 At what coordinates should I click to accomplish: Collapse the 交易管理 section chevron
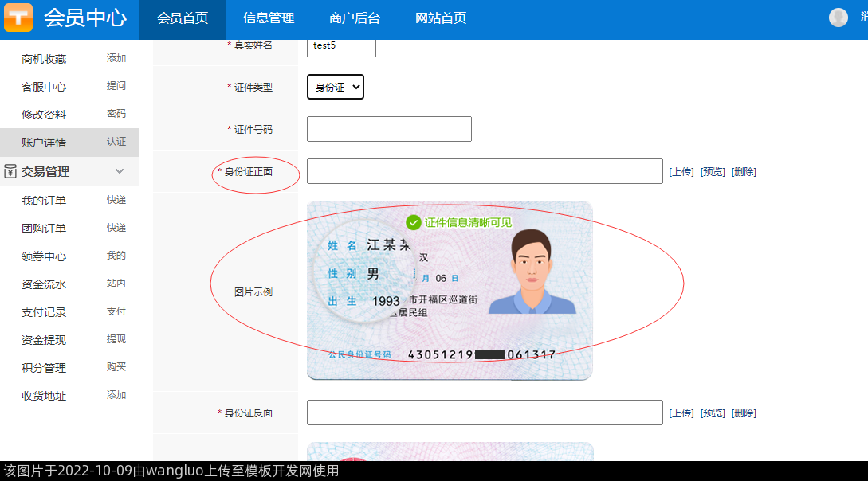120,171
